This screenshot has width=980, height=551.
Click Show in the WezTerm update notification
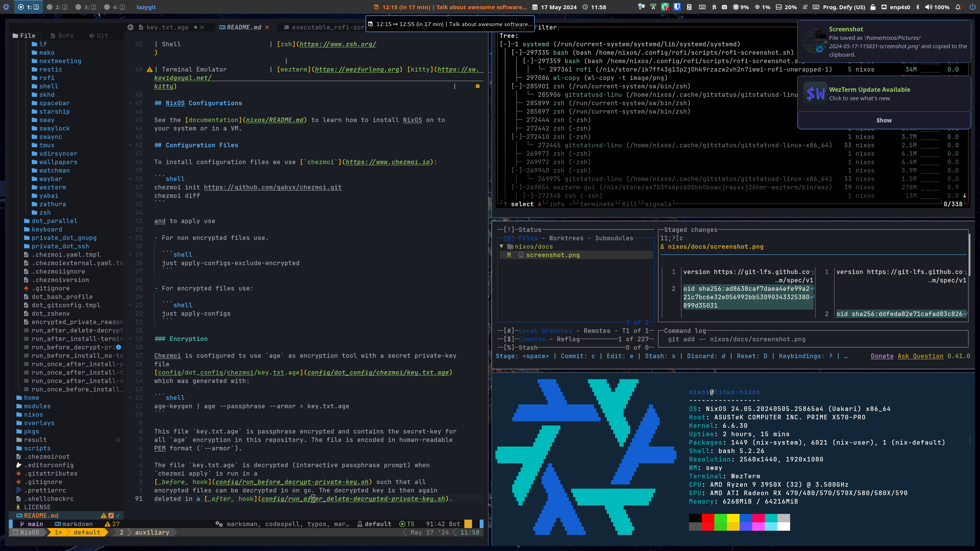coord(884,120)
